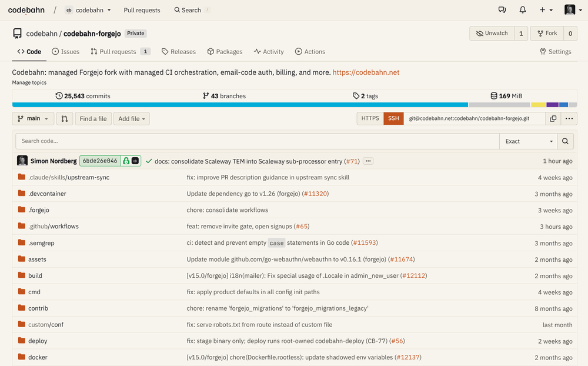Image resolution: width=588 pixels, height=366 pixels.
Task: Click the cmd folder icon
Action: (22, 291)
